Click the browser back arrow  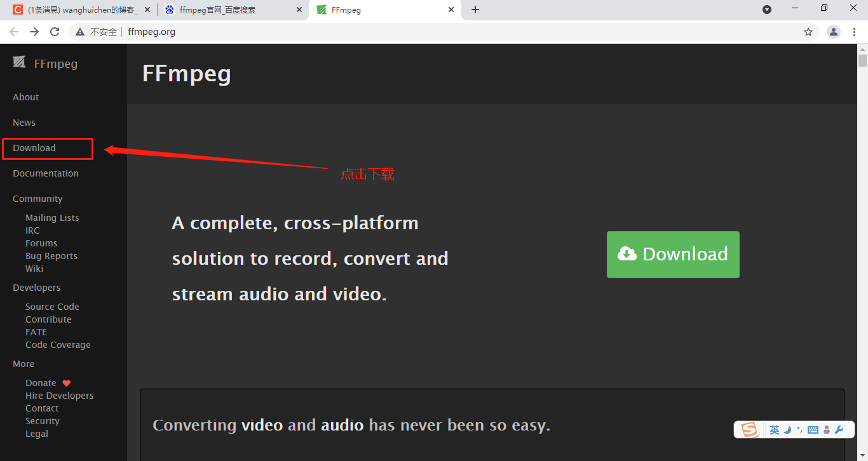14,32
